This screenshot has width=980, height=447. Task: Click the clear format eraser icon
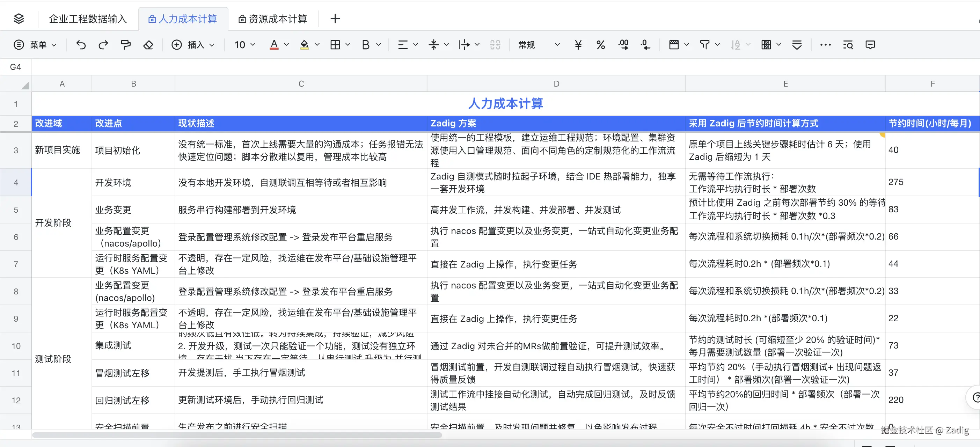(x=148, y=45)
